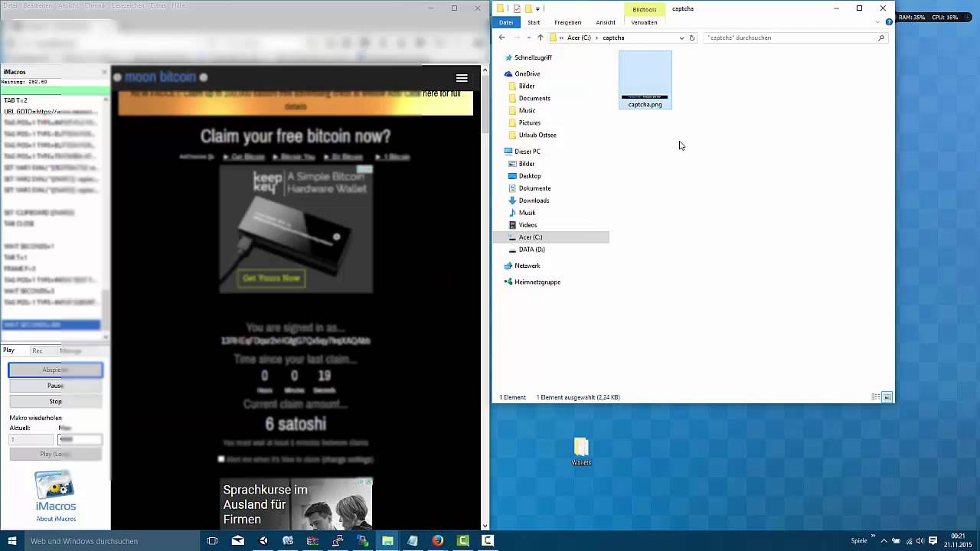Expand the address bar history dropdown
Screen dimensions: 980x551
click(x=681, y=37)
